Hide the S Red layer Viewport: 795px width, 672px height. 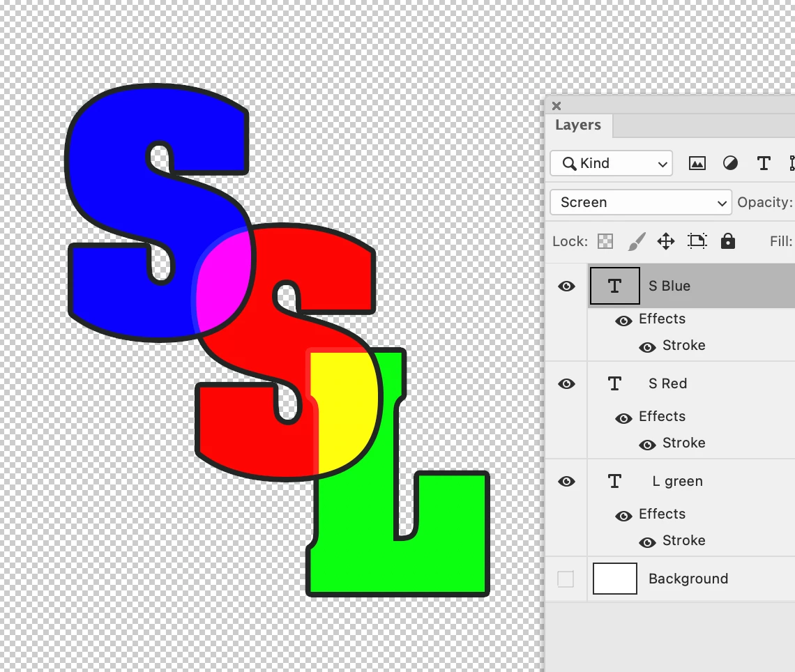pyautogui.click(x=566, y=383)
